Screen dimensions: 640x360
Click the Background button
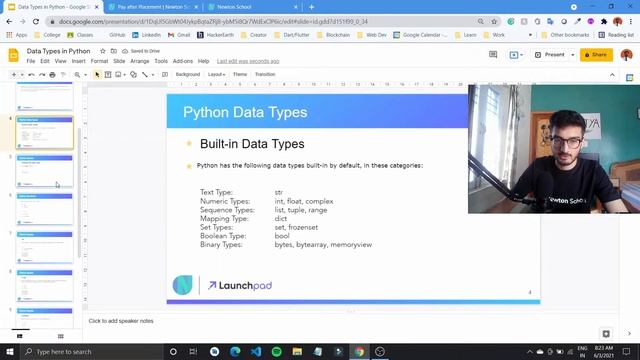coord(188,74)
